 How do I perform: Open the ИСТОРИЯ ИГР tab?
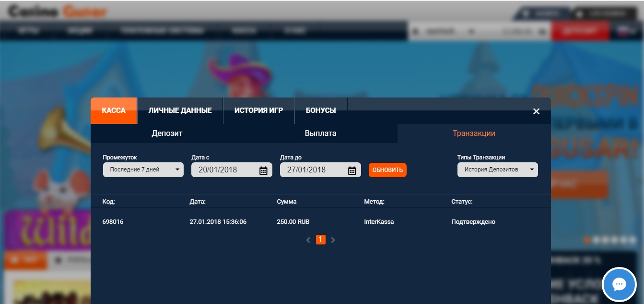coord(259,110)
